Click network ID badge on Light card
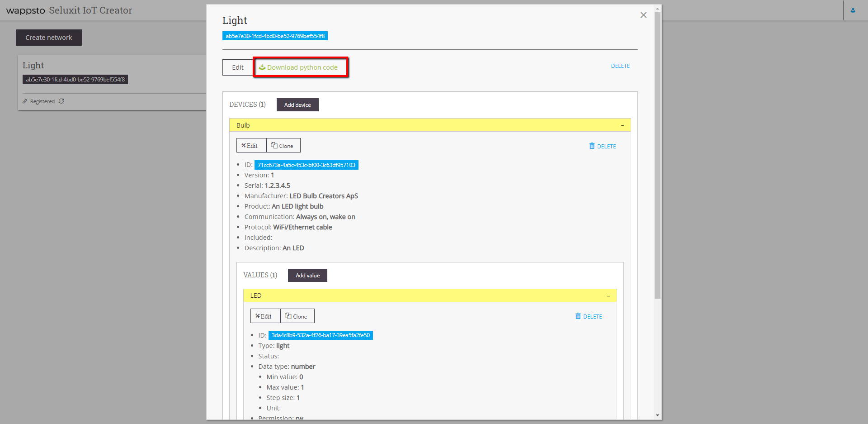This screenshot has height=424, width=868. point(75,80)
